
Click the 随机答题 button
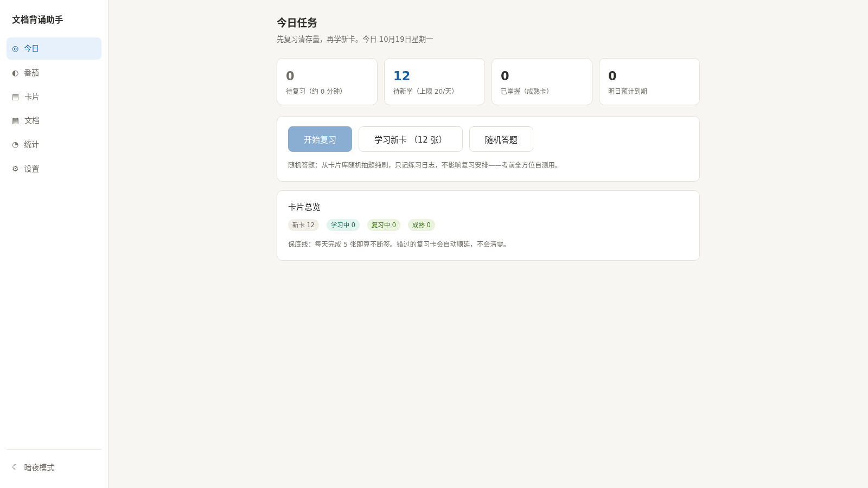(501, 139)
